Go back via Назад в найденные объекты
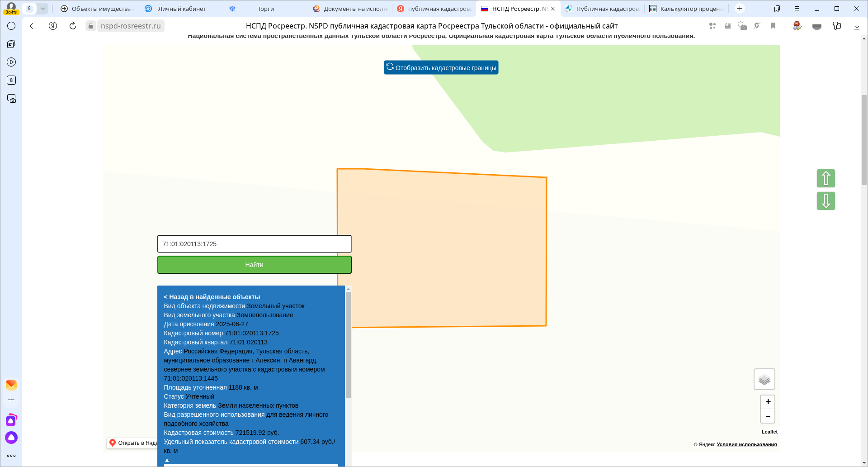The height and width of the screenshot is (467, 868). pyautogui.click(x=212, y=297)
